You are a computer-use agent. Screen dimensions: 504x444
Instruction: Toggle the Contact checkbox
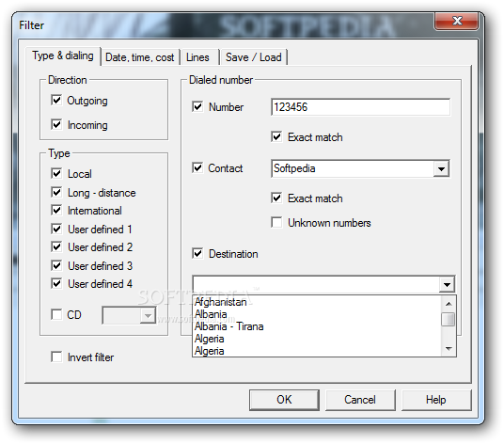click(x=197, y=167)
